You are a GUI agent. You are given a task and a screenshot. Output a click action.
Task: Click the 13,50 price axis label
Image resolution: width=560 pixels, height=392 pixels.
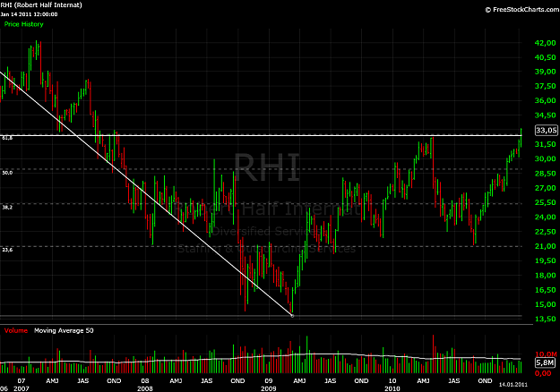click(545, 319)
